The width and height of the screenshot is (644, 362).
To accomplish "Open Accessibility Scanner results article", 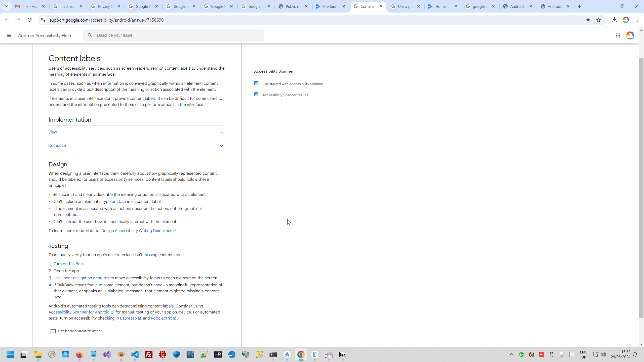I will click(x=285, y=95).
